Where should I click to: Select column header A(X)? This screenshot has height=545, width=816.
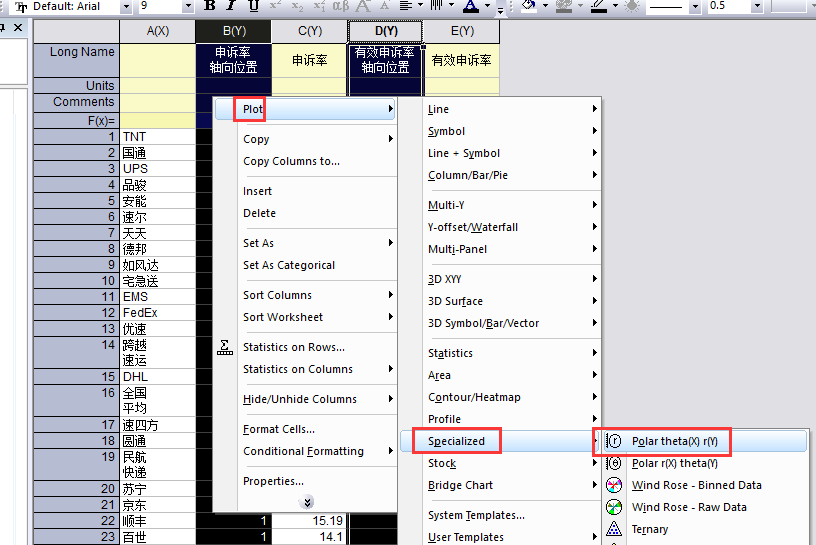(x=158, y=31)
